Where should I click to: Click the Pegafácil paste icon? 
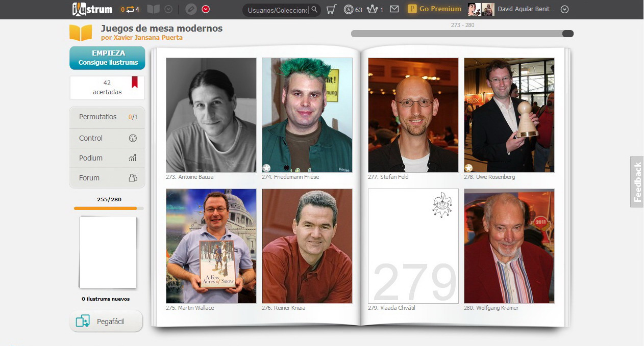[83, 322]
